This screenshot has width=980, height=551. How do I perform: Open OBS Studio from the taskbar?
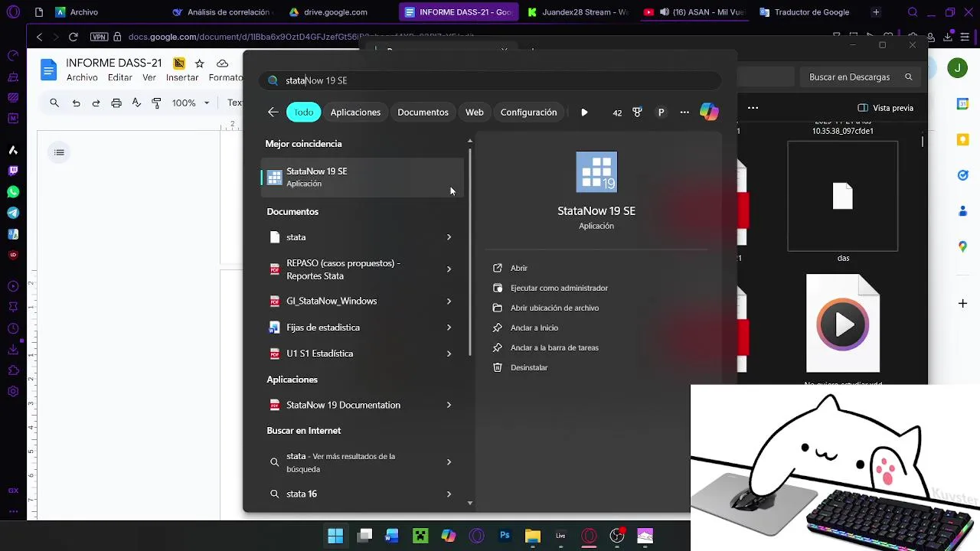pyautogui.click(x=617, y=536)
